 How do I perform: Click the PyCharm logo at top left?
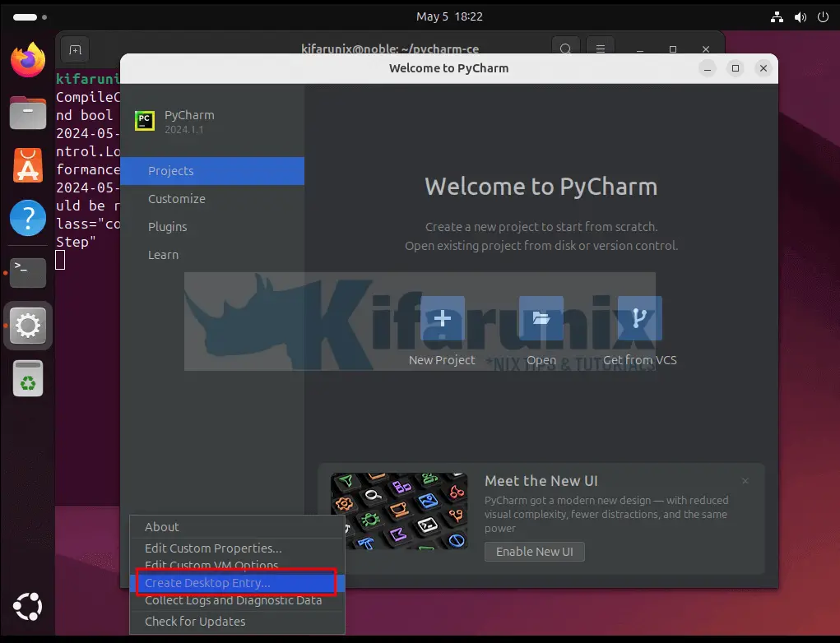[x=145, y=120]
